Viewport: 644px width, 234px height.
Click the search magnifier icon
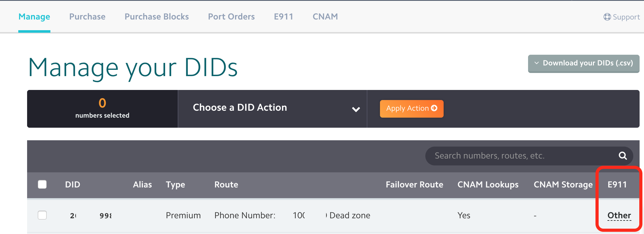point(623,156)
